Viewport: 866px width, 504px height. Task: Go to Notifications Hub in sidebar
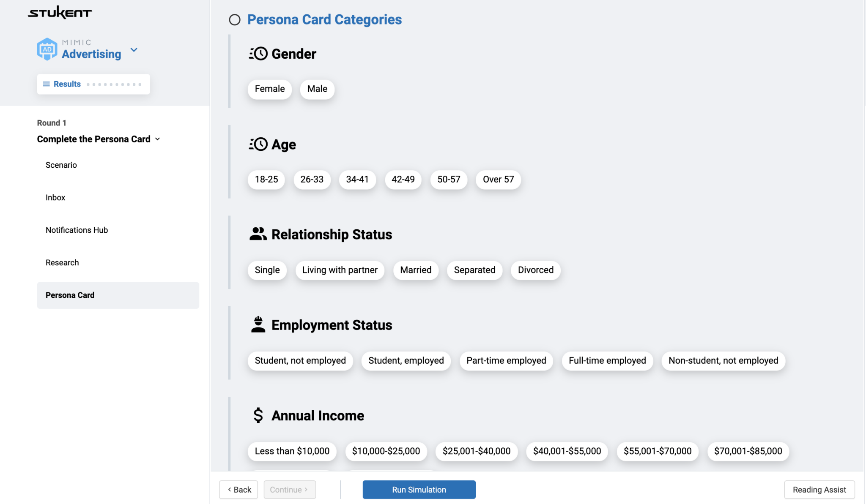[77, 230]
